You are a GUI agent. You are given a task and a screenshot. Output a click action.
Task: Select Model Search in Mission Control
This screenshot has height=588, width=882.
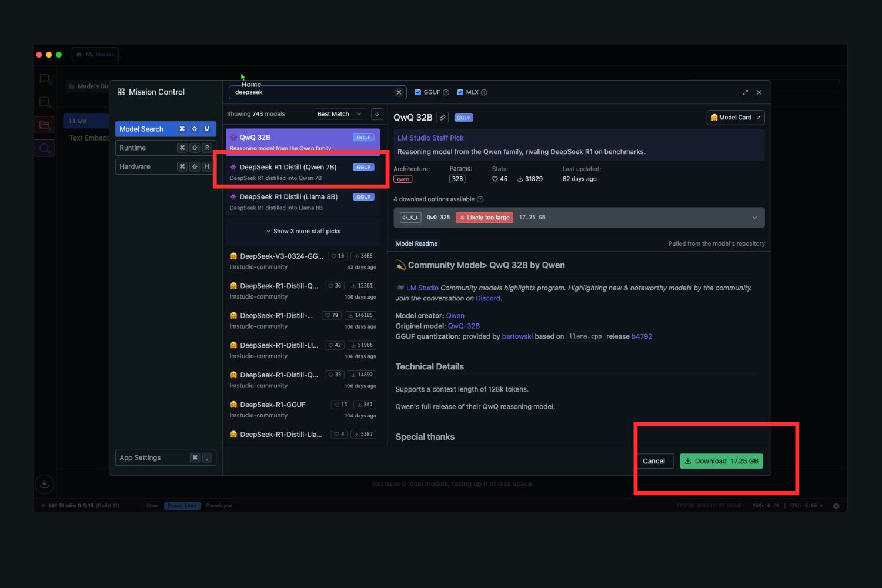[166, 129]
